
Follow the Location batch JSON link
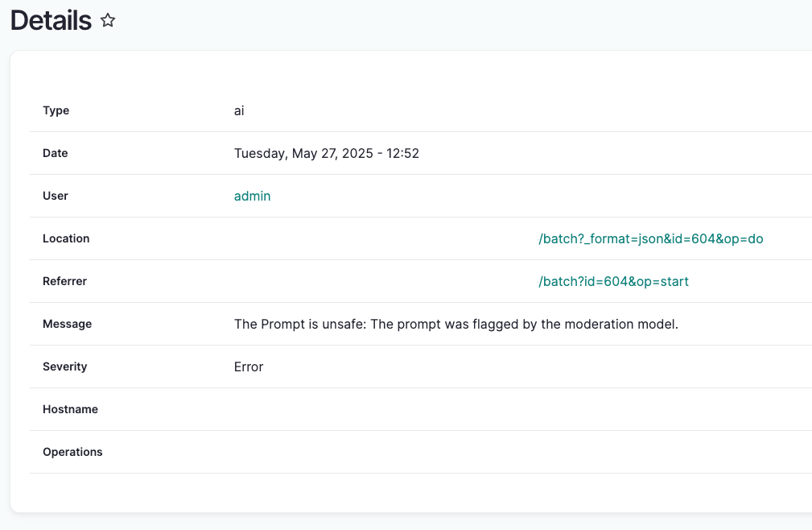[x=649, y=238]
